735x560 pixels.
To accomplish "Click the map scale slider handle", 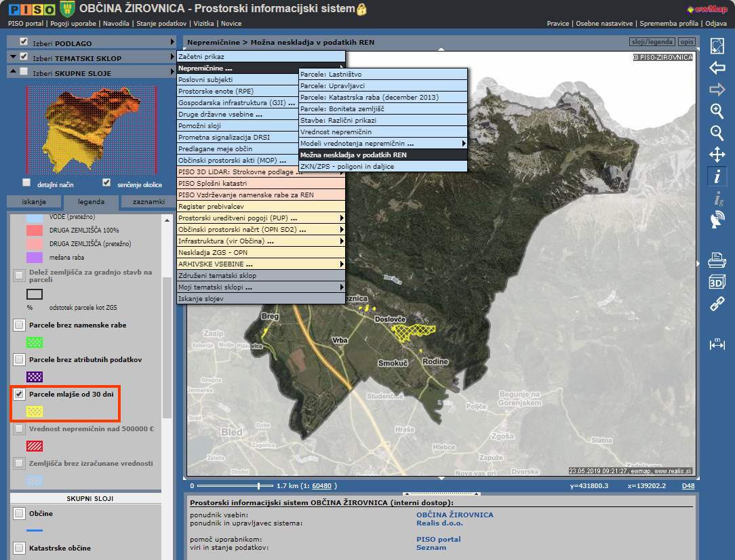I will pos(259,485).
